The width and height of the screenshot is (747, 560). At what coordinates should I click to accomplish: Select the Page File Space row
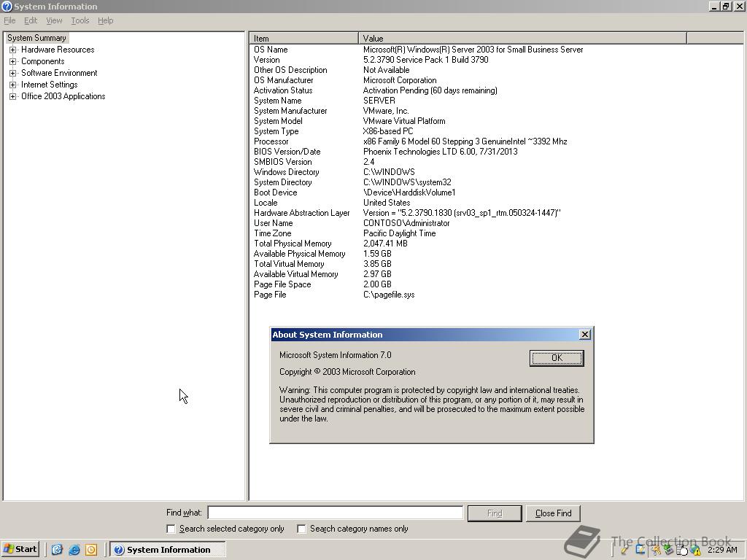[x=322, y=284]
